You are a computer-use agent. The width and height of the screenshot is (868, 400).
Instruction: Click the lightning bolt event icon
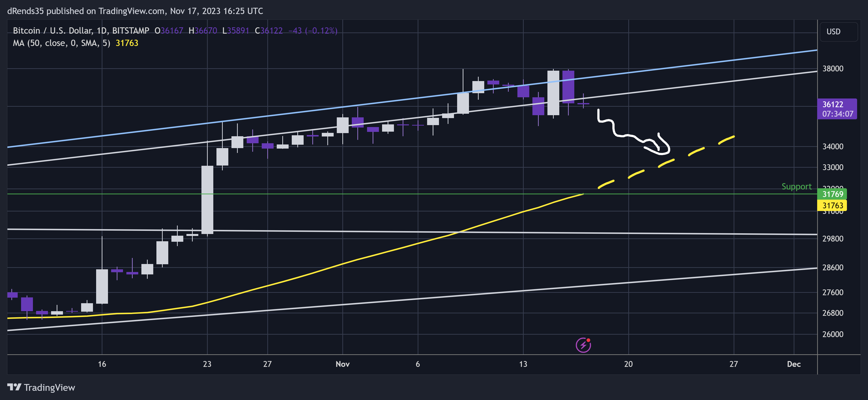point(583,345)
